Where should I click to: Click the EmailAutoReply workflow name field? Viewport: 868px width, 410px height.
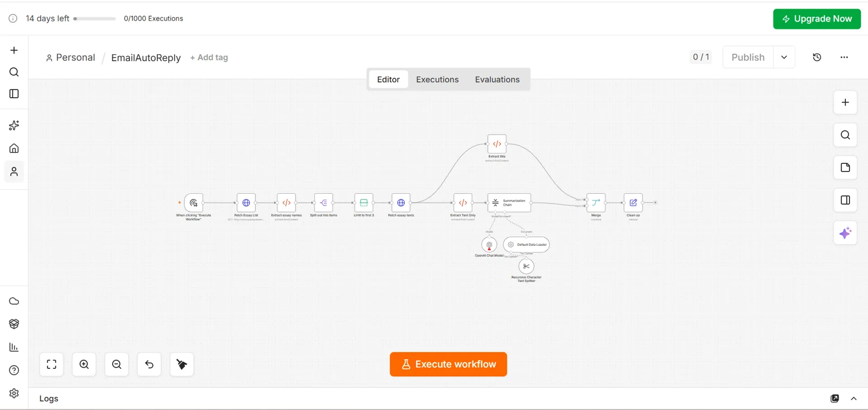point(146,57)
